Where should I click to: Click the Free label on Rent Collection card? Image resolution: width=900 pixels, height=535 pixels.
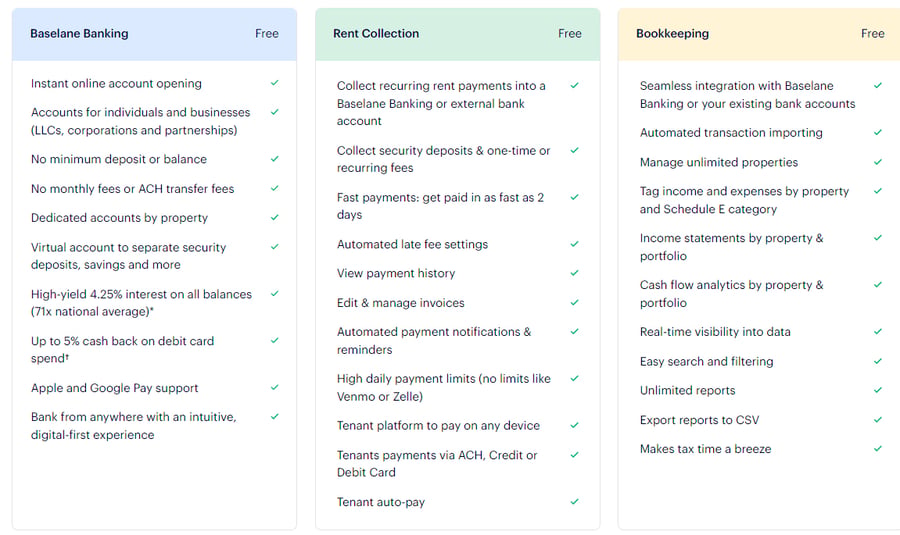(570, 33)
